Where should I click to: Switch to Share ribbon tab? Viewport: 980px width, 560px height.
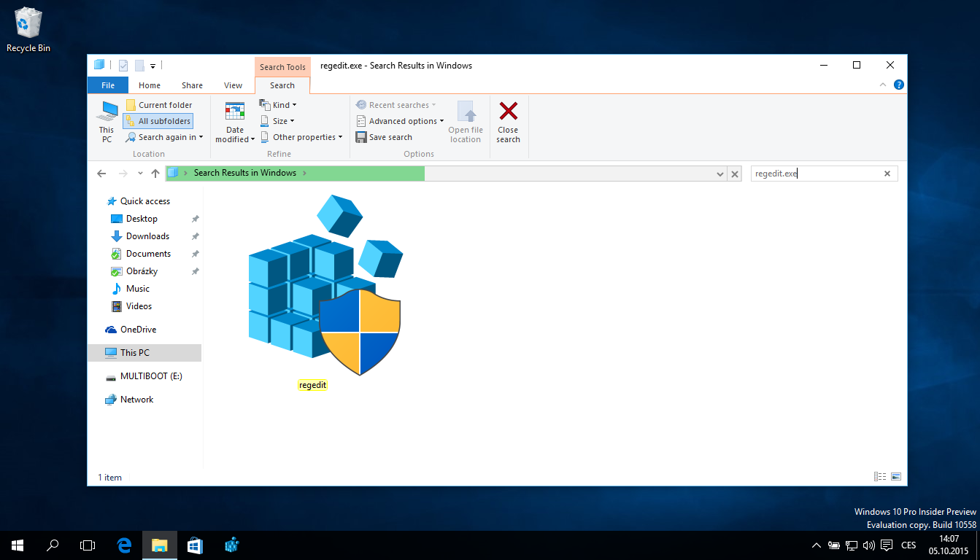click(x=192, y=85)
